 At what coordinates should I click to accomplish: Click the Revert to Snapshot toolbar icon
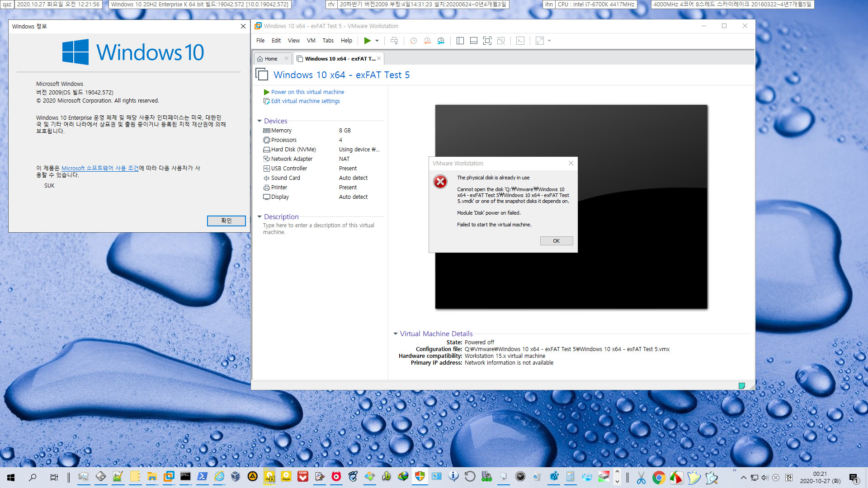427,41
